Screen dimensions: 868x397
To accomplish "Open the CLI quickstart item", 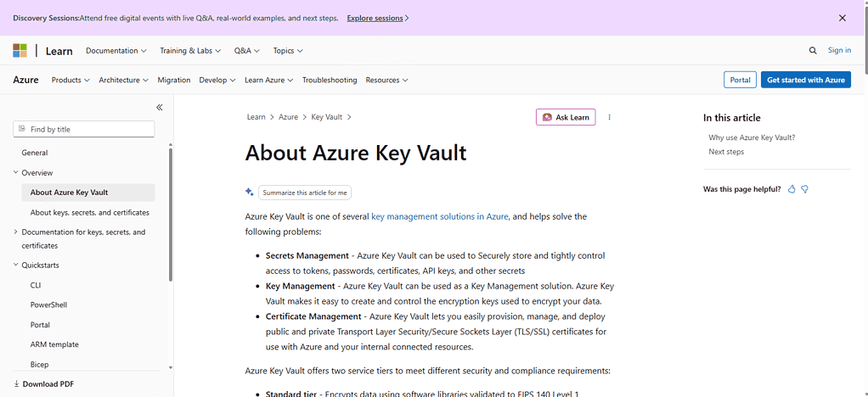I will click(36, 285).
